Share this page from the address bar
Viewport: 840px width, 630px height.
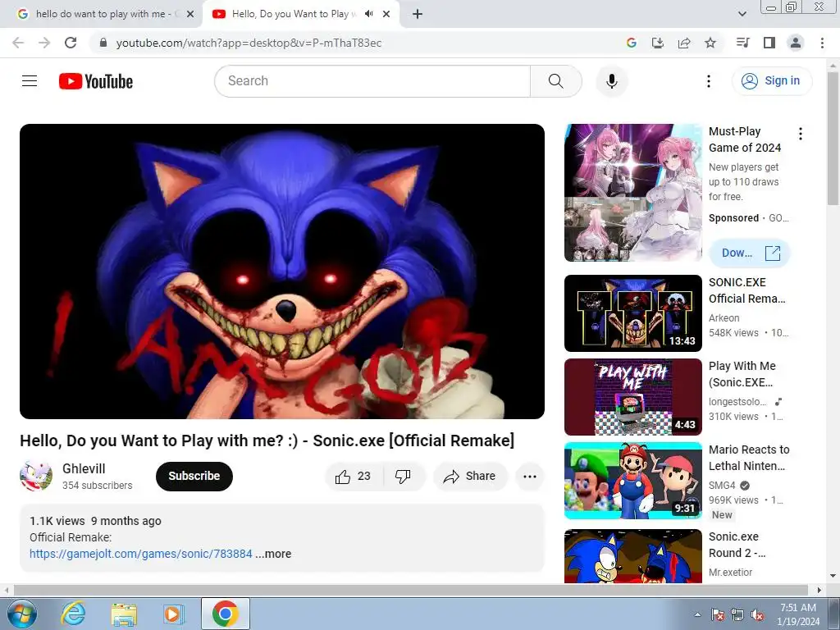click(x=683, y=43)
